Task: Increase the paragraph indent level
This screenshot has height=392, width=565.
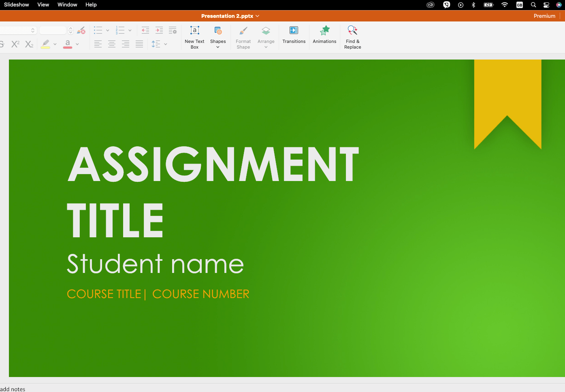Action: coord(159,30)
